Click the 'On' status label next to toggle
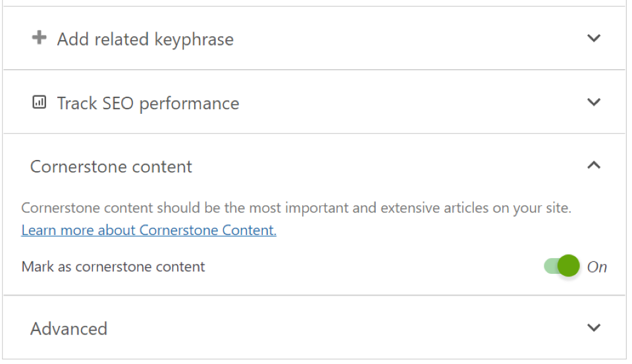Image resolution: width=632 pixels, height=364 pixels. pyautogui.click(x=596, y=267)
